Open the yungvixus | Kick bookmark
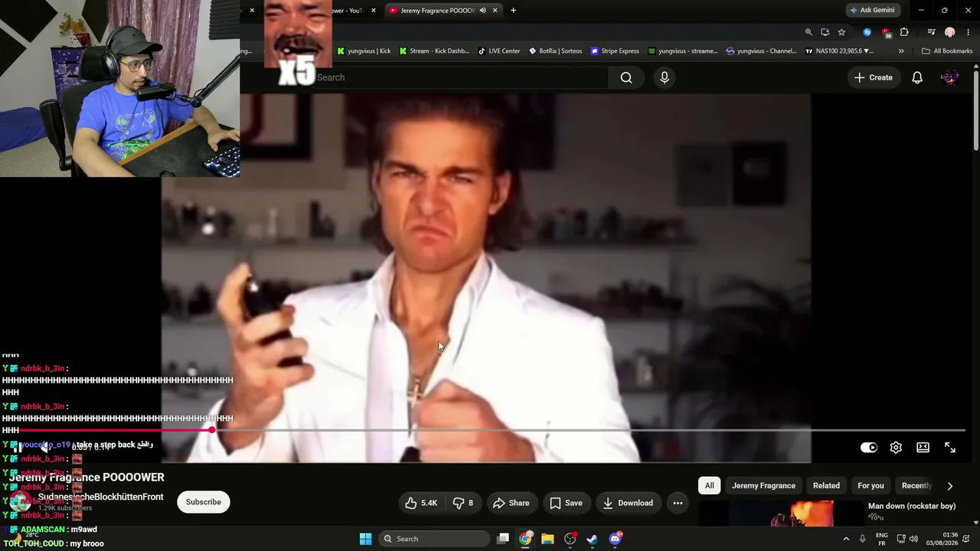The height and width of the screenshot is (551, 980). [364, 51]
